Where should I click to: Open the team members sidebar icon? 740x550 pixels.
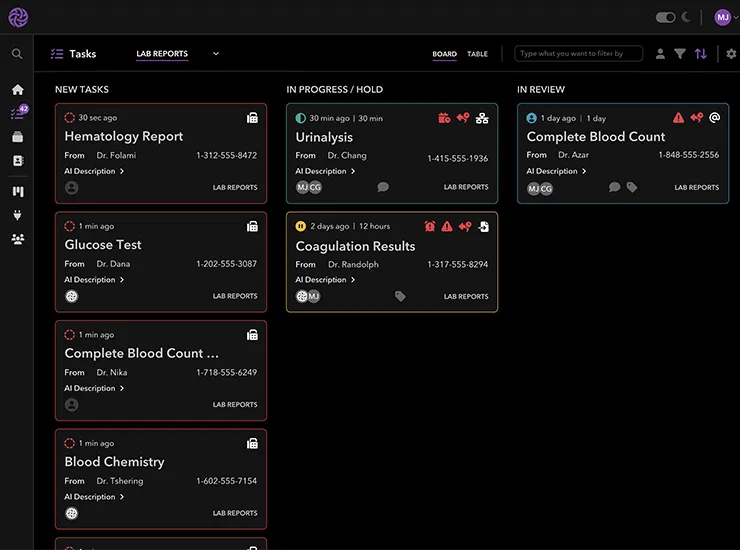[x=17, y=239]
